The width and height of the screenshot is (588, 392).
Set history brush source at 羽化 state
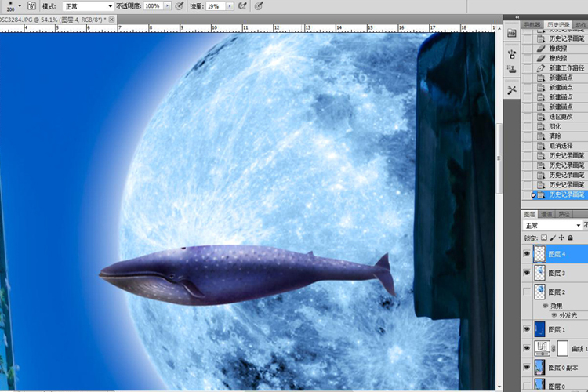[528, 126]
